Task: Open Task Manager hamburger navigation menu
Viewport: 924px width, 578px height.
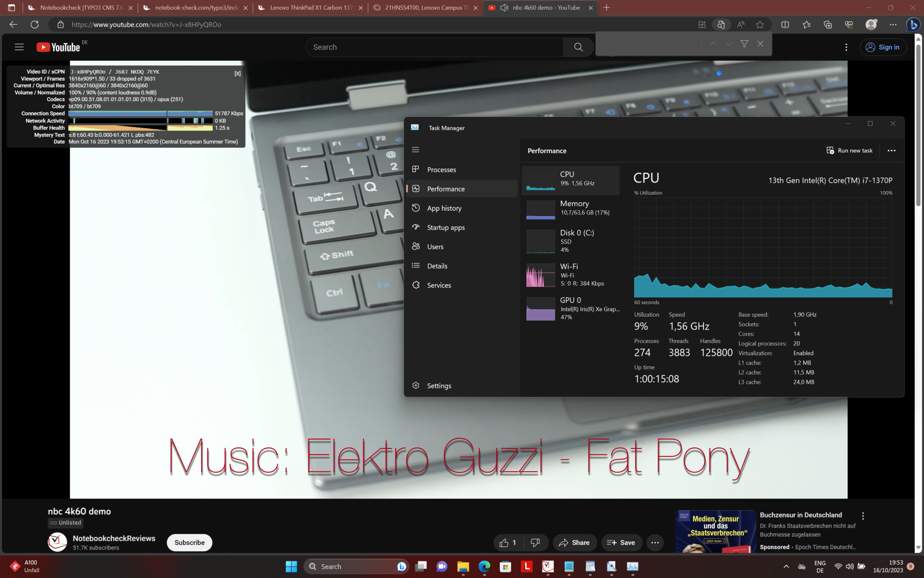Action: [x=415, y=150]
